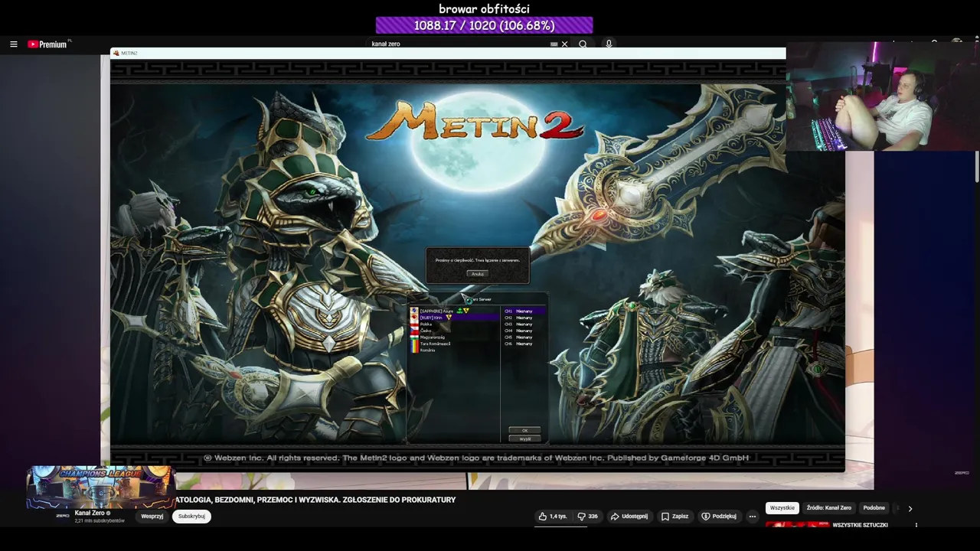Cancel the connection with the Anuluj button
Image resolution: width=980 pixels, height=551 pixels.
tap(477, 273)
